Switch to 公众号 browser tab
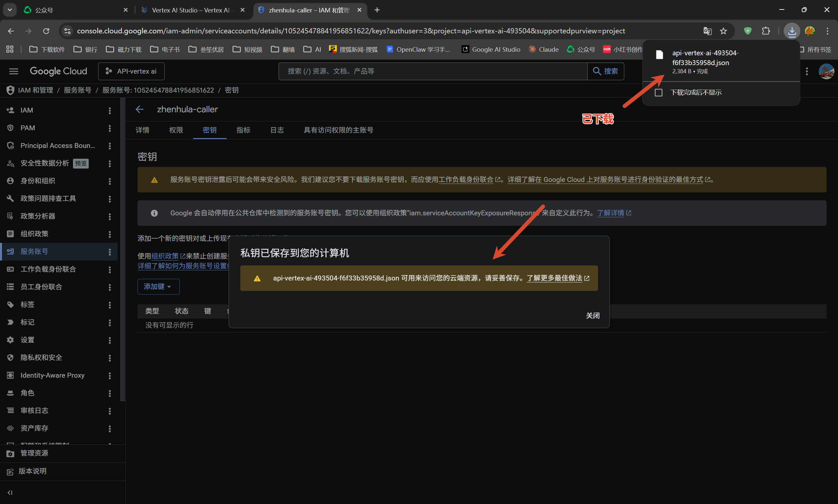 point(76,10)
